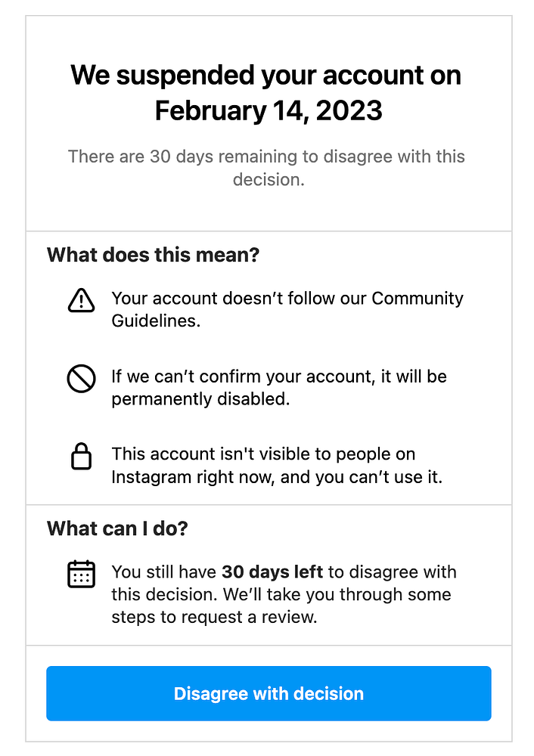Click the "Instagram right now" text line

click(276, 477)
